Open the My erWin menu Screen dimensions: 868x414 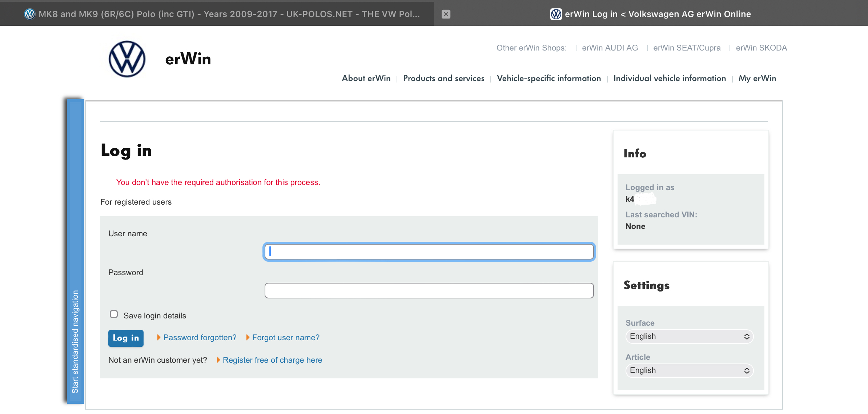coord(758,79)
